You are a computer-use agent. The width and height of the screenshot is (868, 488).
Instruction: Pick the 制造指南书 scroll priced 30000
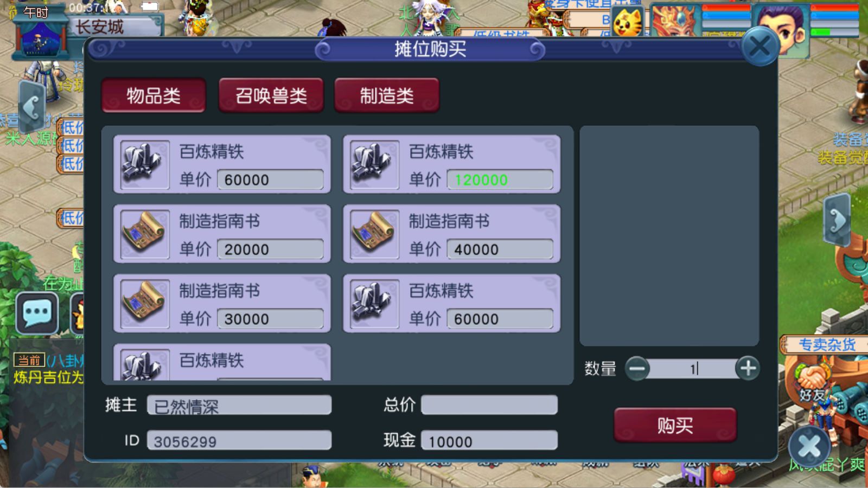(222, 303)
